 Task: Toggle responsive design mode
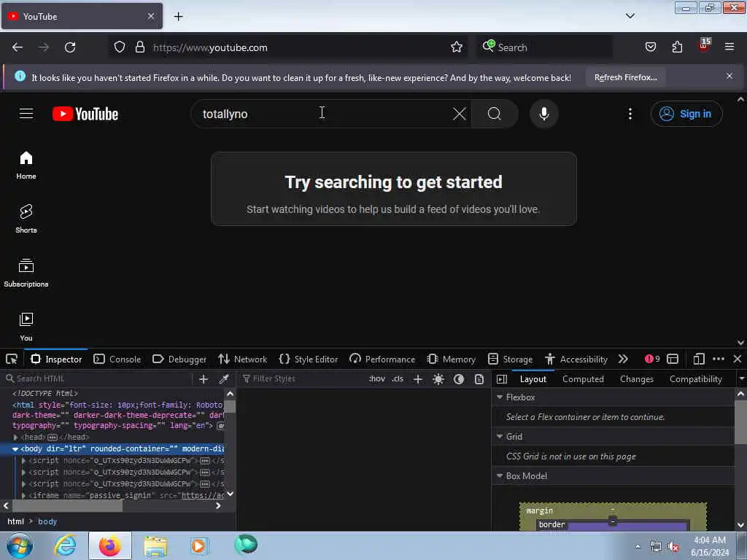699,359
